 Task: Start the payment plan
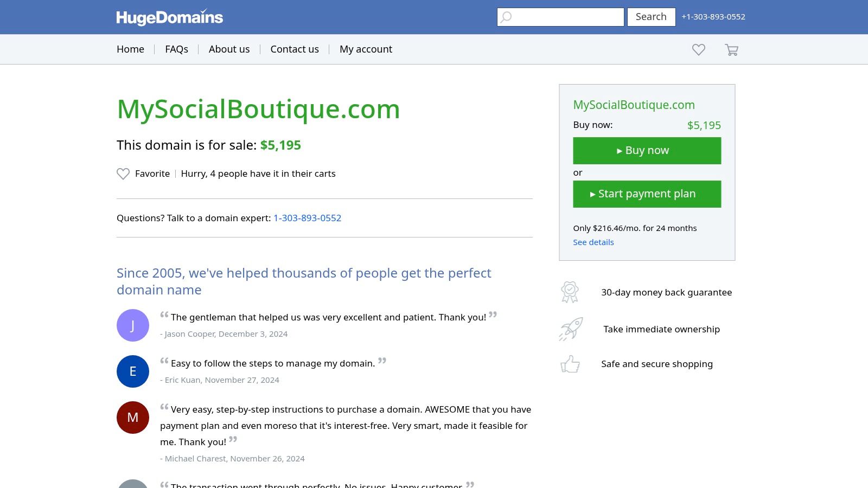[647, 194]
